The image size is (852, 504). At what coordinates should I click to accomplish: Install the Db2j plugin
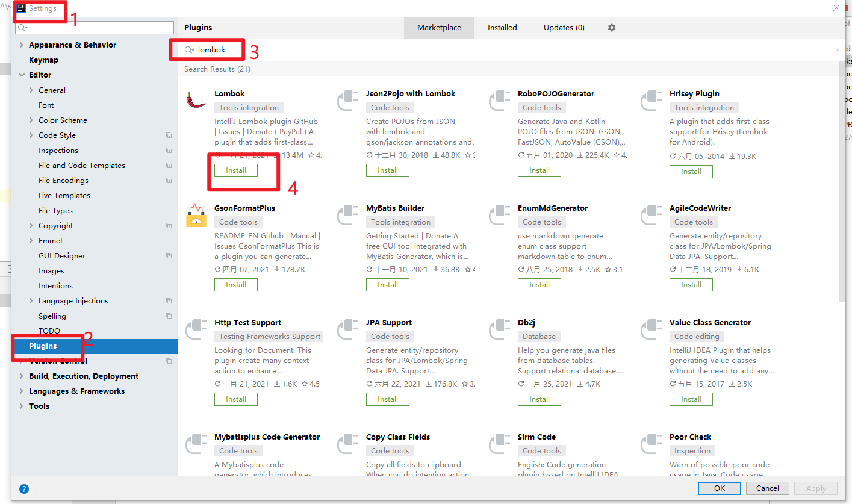click(539, 399)
